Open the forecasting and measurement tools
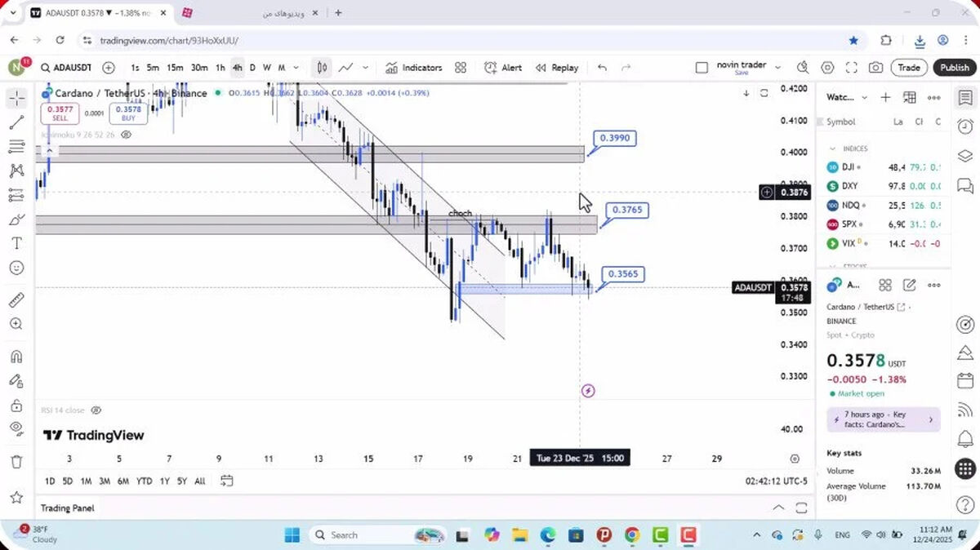Image resolution: width=980 pixels, height=550 pixels. 16,195
